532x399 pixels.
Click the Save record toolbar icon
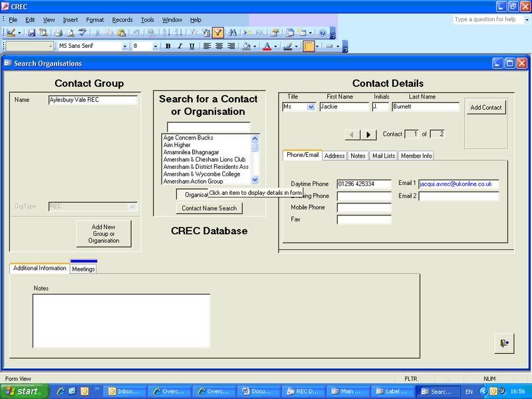click(x=31, y=33)
